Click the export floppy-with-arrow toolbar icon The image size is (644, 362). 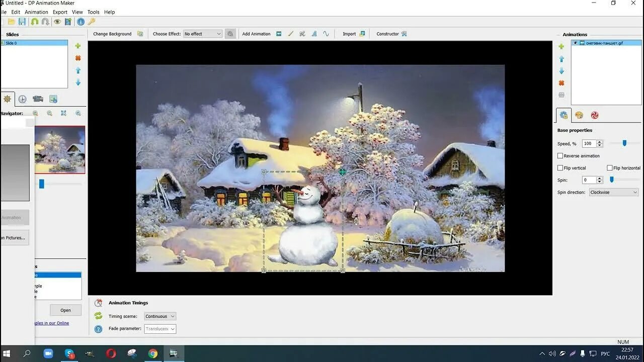click(68, 22)
